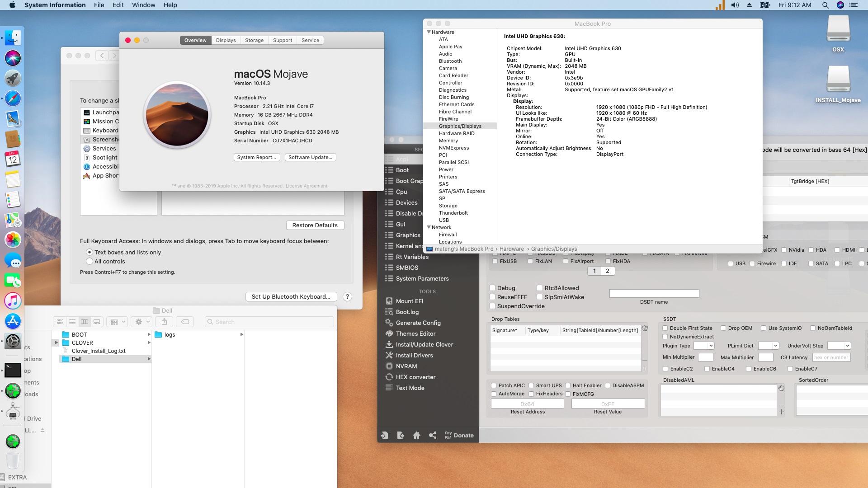Click Spotlight search in menu bar

tap(825, 5)
